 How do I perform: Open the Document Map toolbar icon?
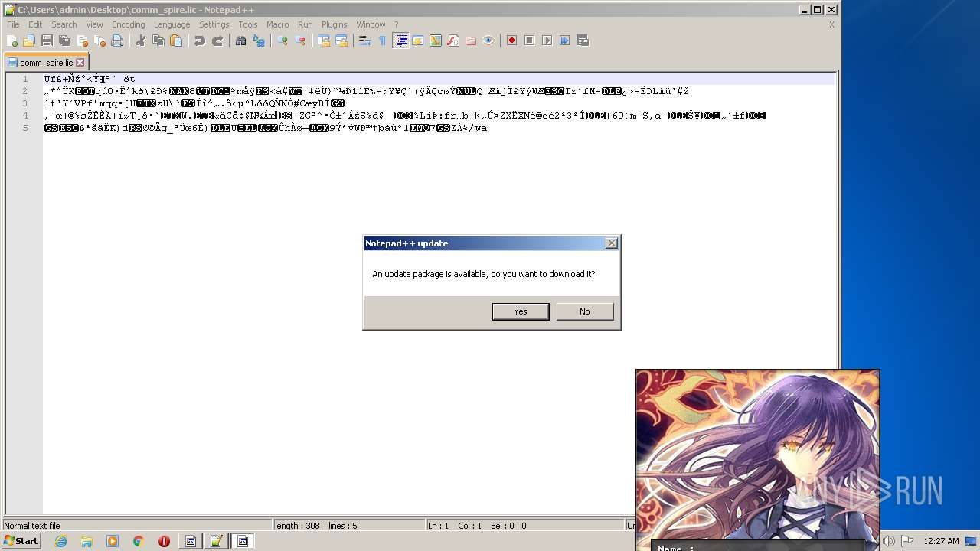[x=436, y=41]
